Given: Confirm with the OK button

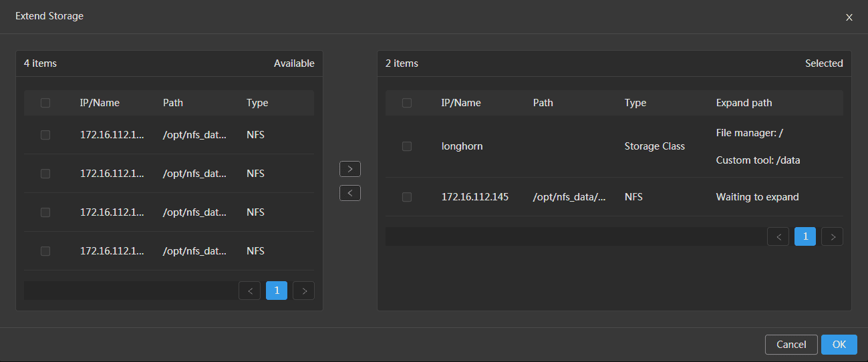Looking at the screenshot, I should pos(839,345).
